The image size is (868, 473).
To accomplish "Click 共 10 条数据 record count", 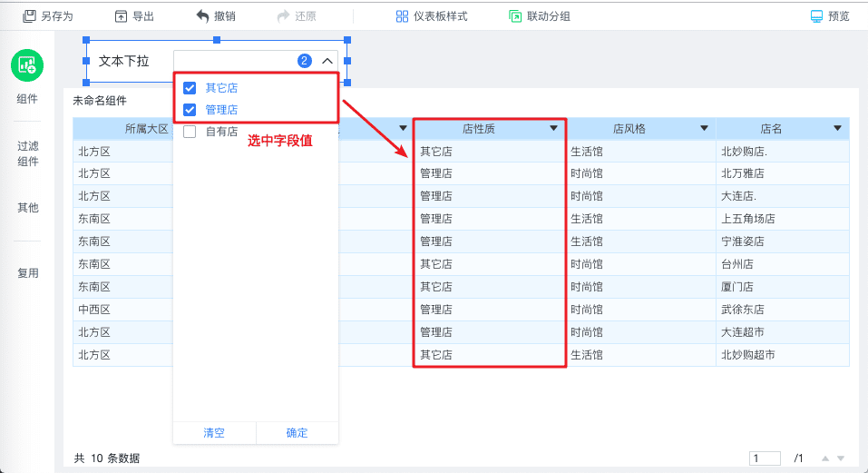I will [x=107, y=458].
